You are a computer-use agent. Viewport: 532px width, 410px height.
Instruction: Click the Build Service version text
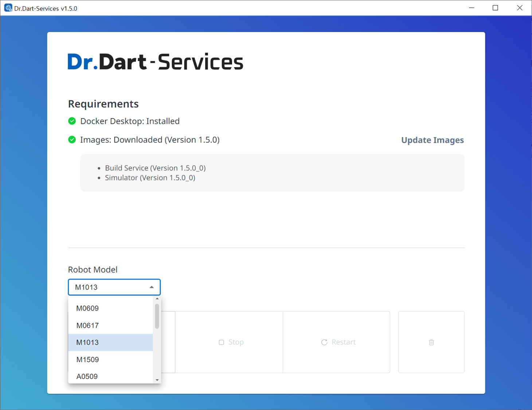(x=155, y=168)
